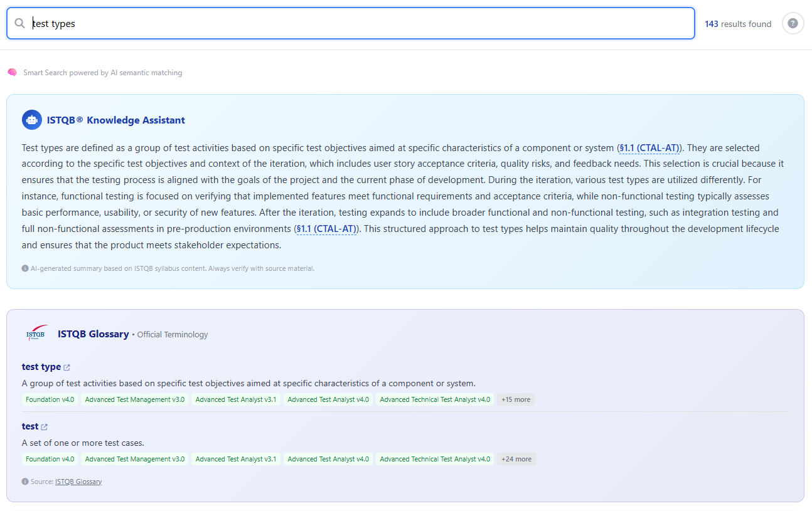Click the Smart Search brain icon
The width and height of the screenshot is (812, 511).
coord(12,73)
